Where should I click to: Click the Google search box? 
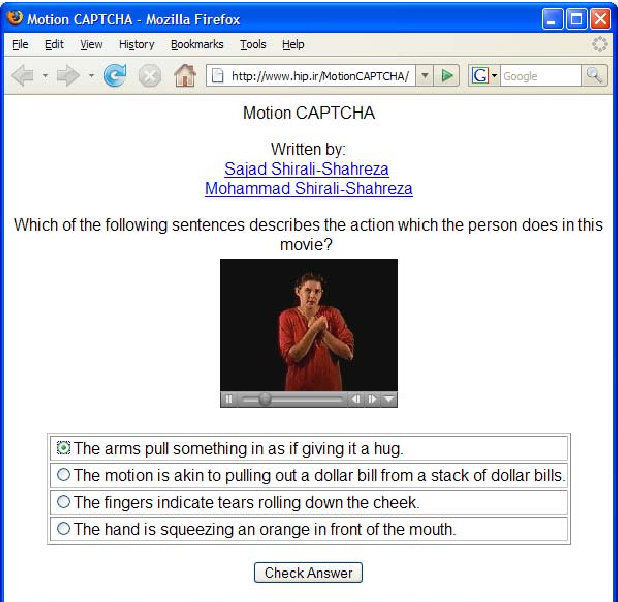(x=540, y=75)
